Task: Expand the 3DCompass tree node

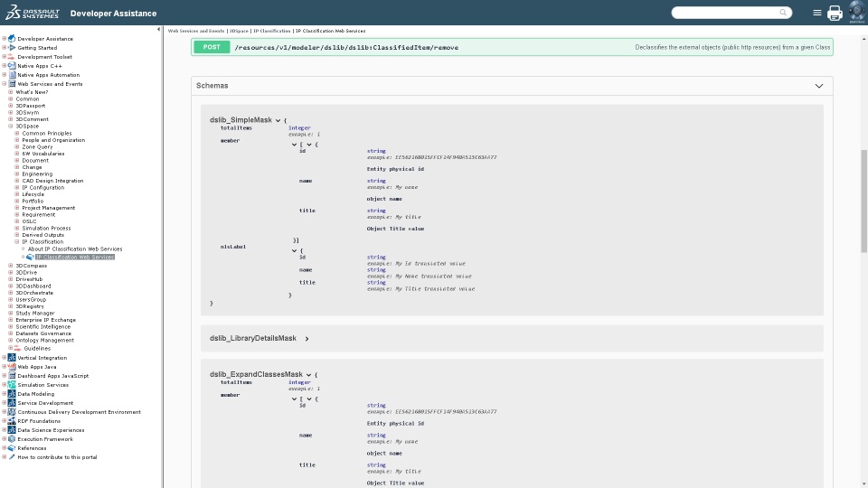Action: coord(11,266)
